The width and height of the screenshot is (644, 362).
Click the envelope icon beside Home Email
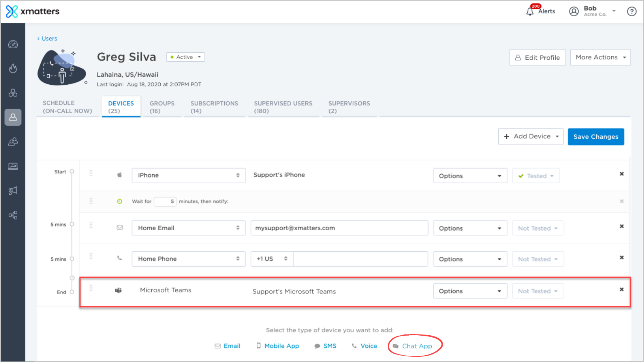click(x=120, y=227)
